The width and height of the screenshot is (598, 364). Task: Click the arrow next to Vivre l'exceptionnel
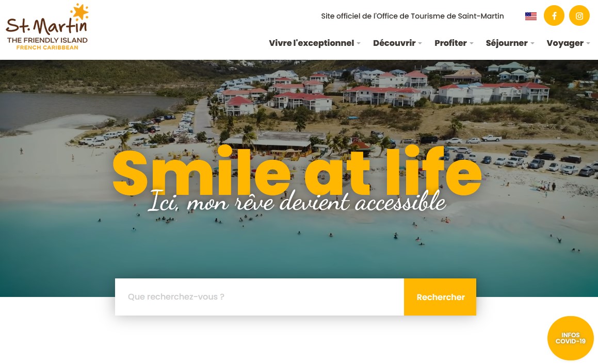(x=359, y=43)
